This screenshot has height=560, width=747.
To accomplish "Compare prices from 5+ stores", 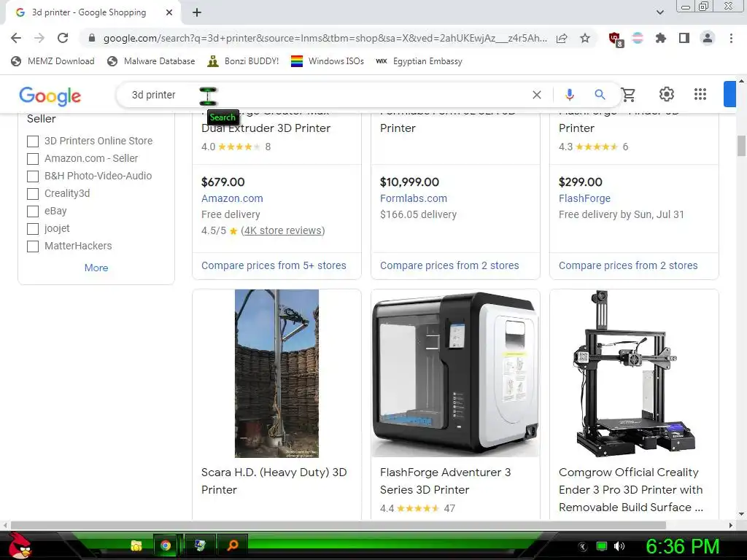I will [274, 265].
